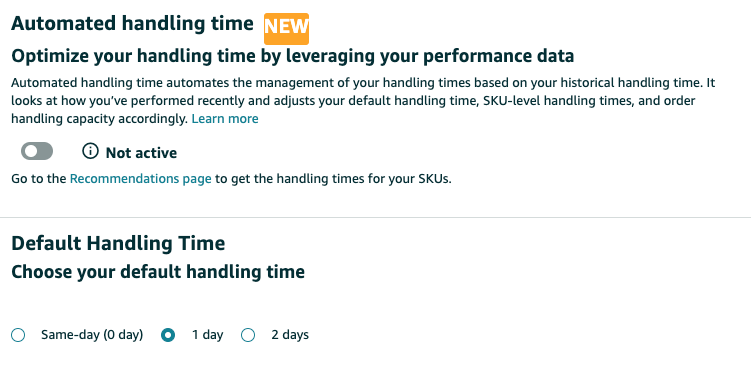Click the "Not active" status text
751x374 pixels.
[x=141, y=153]
